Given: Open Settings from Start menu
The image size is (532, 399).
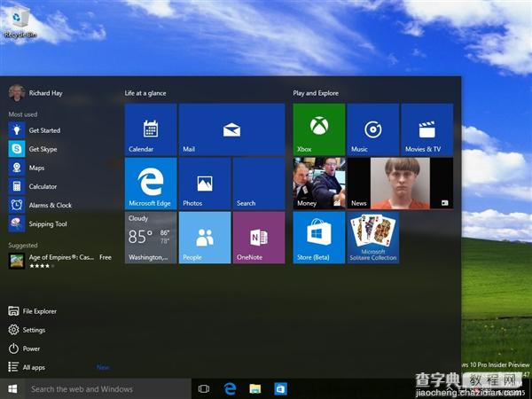Looking at the screenshot, I should pos(27,330).
